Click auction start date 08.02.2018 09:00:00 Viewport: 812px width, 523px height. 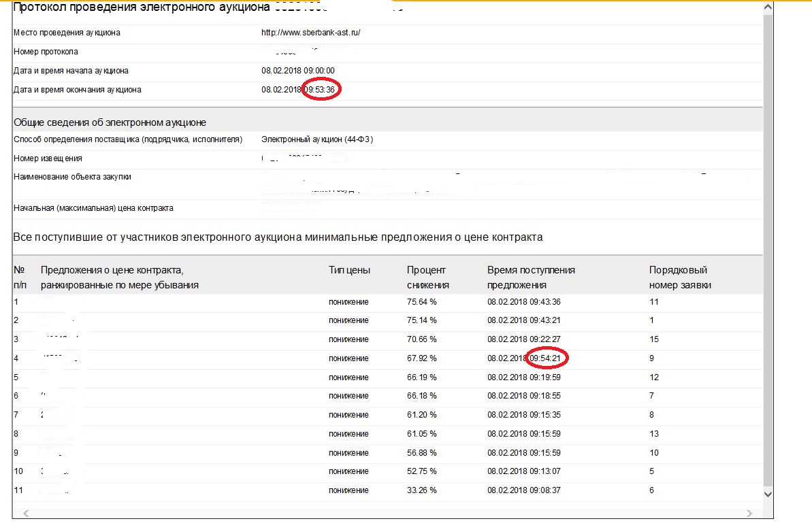coord(297,71)
